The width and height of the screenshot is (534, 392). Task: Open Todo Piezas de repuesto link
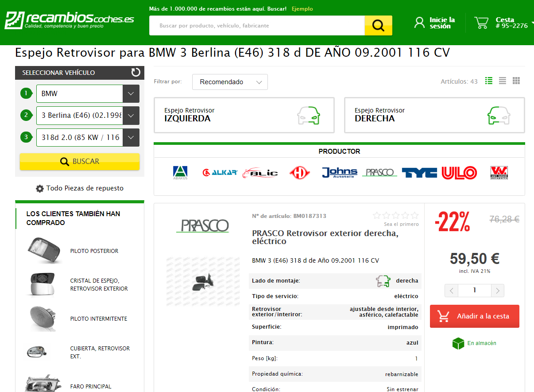click(x=85, y=188)
